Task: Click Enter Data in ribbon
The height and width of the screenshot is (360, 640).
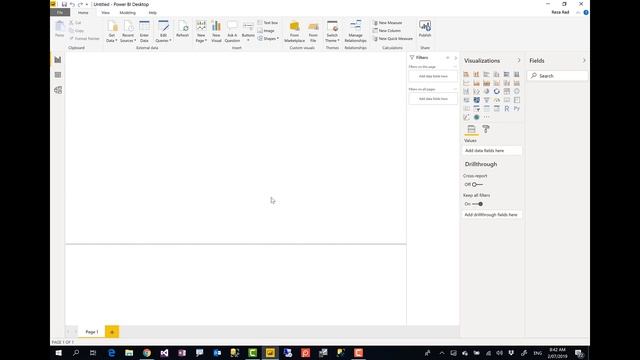Action: [144, 31]
